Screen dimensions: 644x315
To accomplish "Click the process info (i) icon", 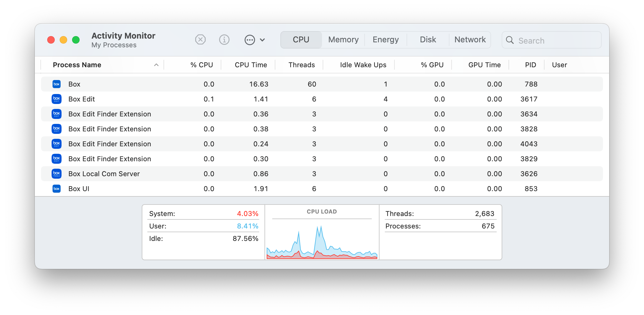I will click(x=224, y=40).
